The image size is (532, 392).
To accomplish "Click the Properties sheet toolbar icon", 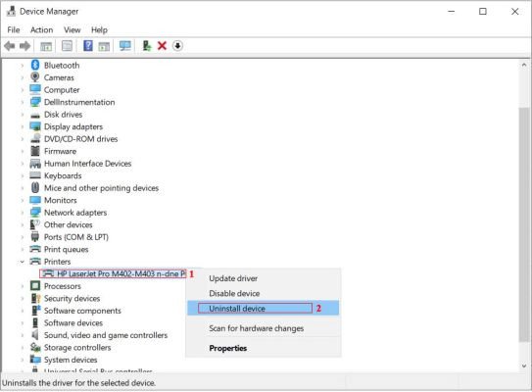I will coord(67,46).
